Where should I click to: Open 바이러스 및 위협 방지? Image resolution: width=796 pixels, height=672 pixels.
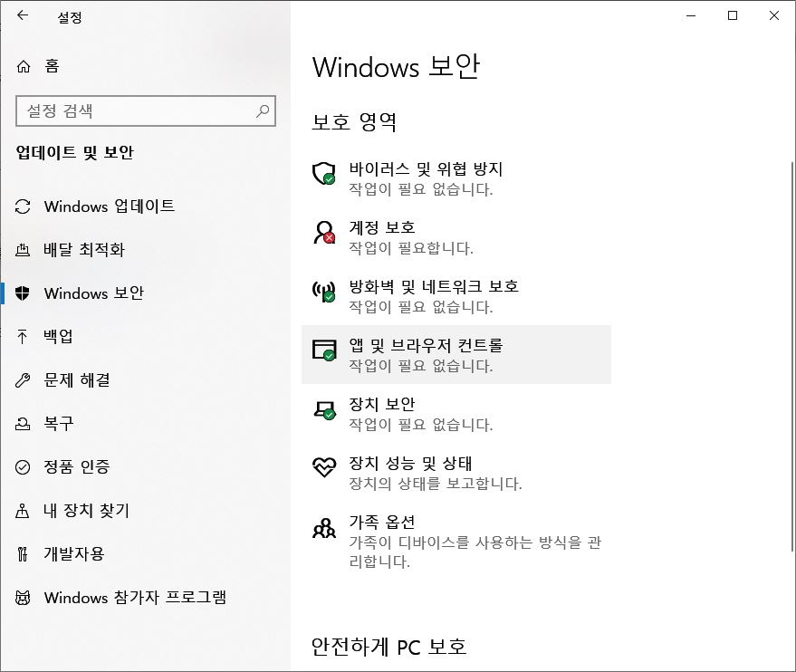pyautogui.click(x=456, y=178)
